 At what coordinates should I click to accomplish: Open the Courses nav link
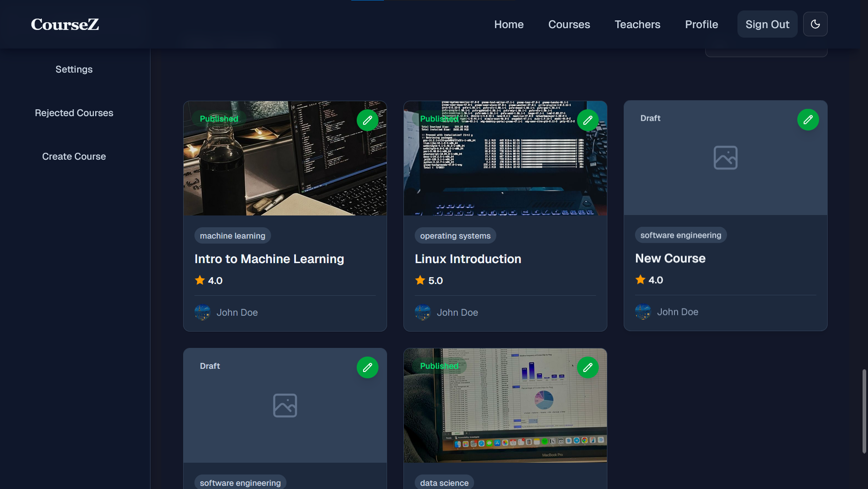(569, 24)
